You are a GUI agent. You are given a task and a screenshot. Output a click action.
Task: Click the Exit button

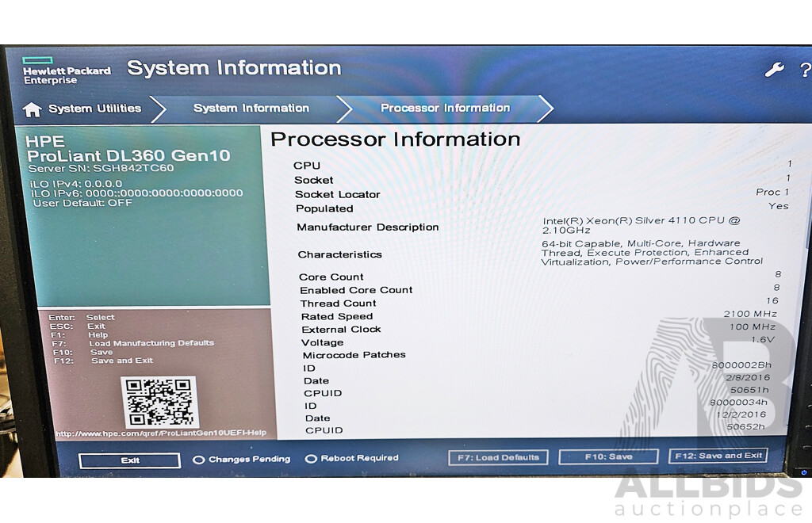(128, 460)
